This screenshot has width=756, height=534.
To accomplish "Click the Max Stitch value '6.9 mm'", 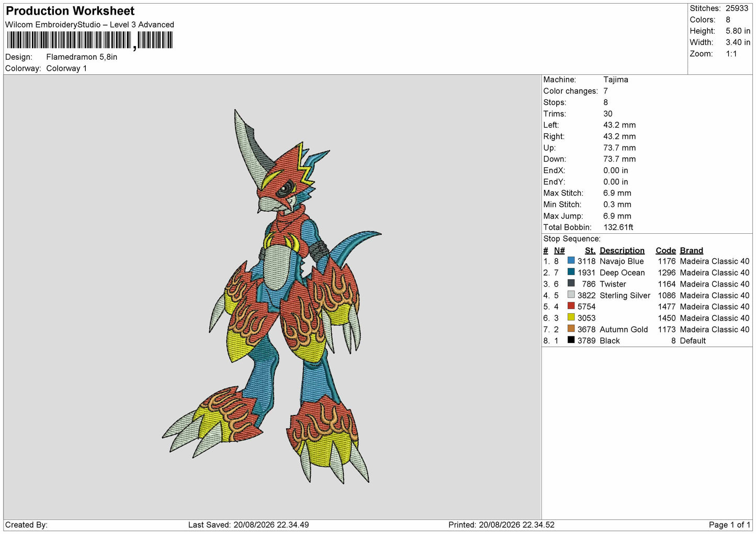I will 617,193.
